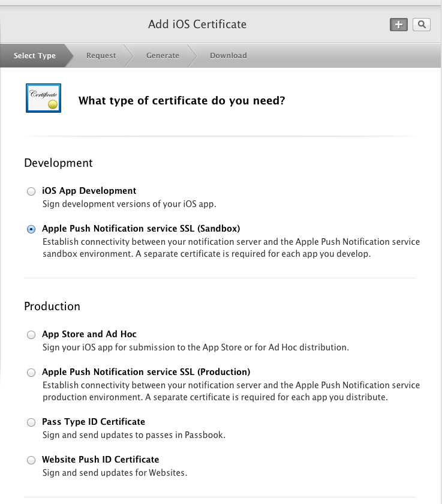This screenshot has width=442, height=504.
Task: Click 'What type of certificate do you need?' heading
Action: (x=182, y=101)
